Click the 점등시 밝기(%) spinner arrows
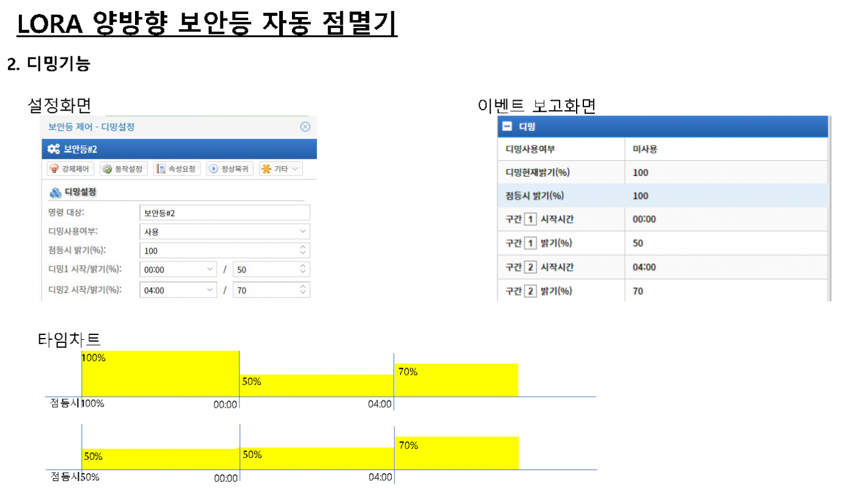 click(x=303, y=251)
